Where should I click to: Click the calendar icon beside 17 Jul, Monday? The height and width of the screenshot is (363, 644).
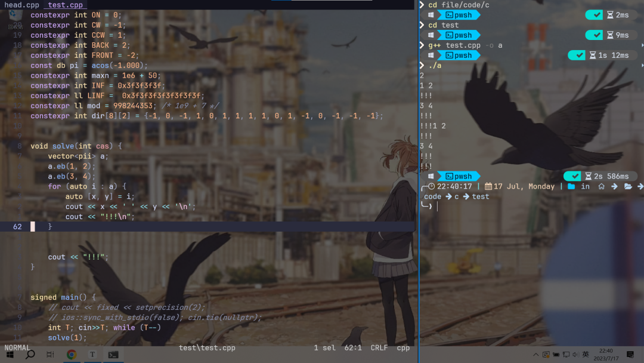(x=488, y=186)
